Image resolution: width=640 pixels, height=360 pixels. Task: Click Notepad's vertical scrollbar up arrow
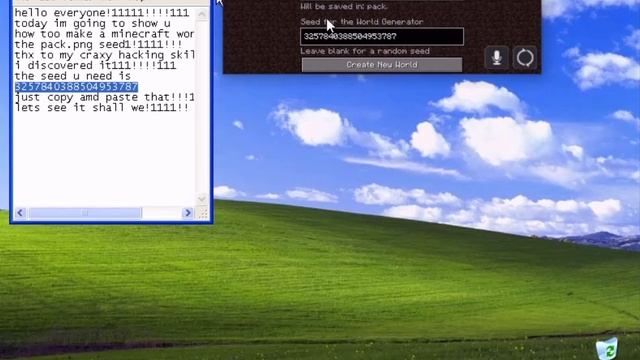(202, 15)
